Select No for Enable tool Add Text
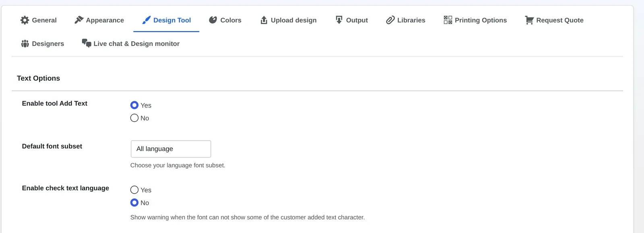 (x=134, y=118)
